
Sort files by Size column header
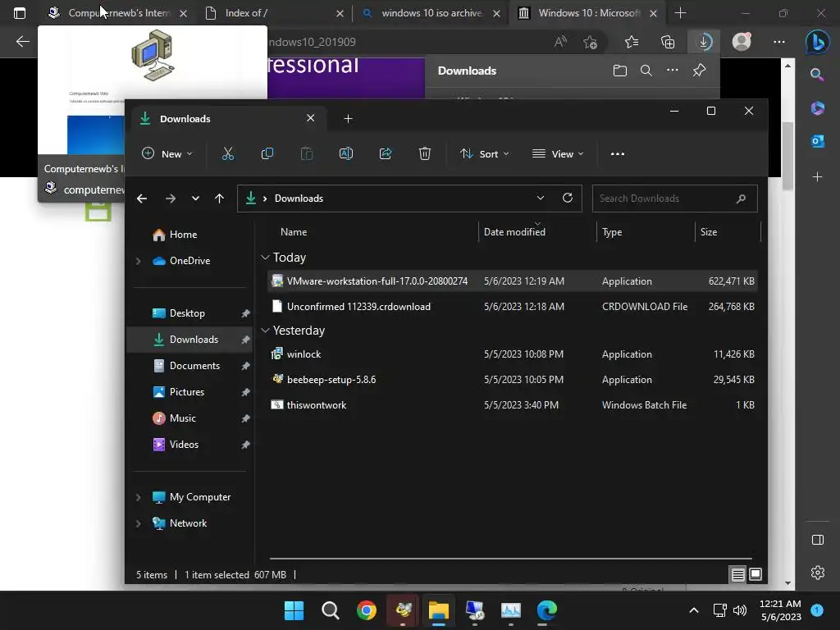[x=708, y=232]
